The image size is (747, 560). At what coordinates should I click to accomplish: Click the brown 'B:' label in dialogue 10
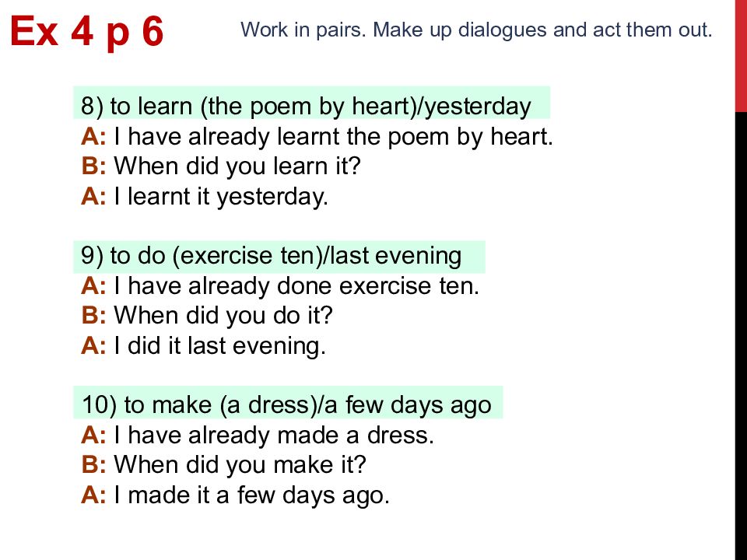click(93, 465)
